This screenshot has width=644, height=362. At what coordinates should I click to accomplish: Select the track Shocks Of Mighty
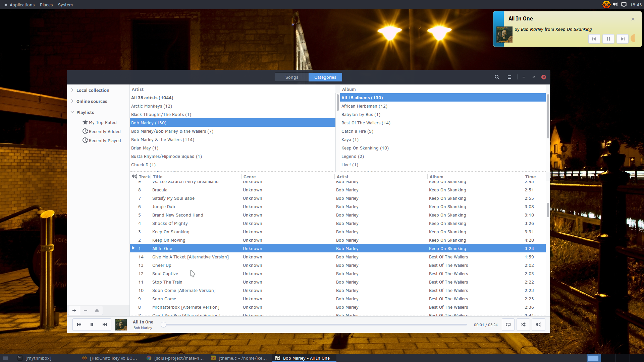[338, 223]
